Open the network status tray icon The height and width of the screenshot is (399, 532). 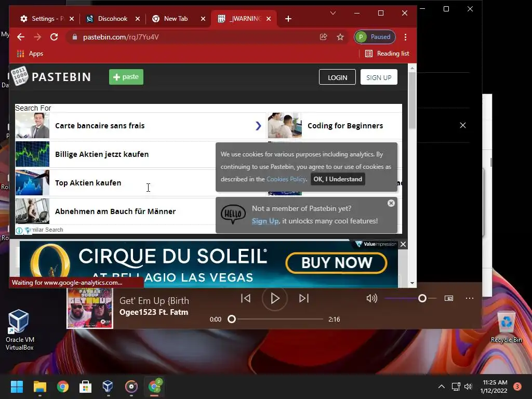coord(456,387)
